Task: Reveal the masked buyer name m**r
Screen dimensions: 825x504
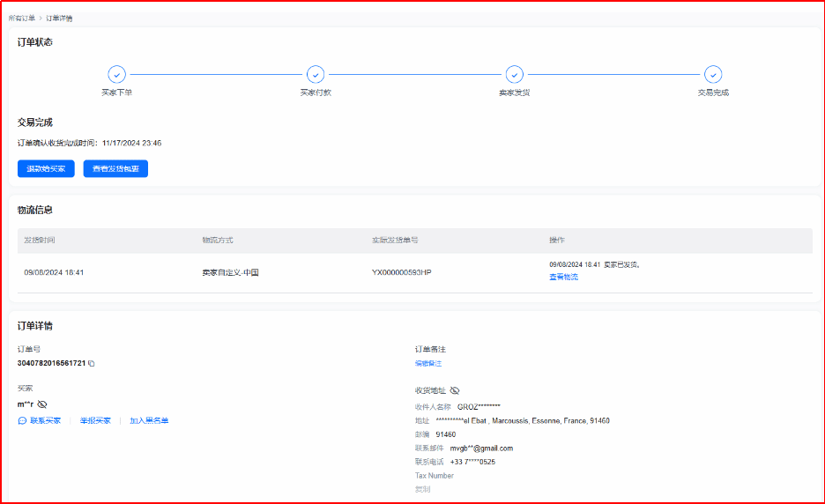Action: (42, 404)
